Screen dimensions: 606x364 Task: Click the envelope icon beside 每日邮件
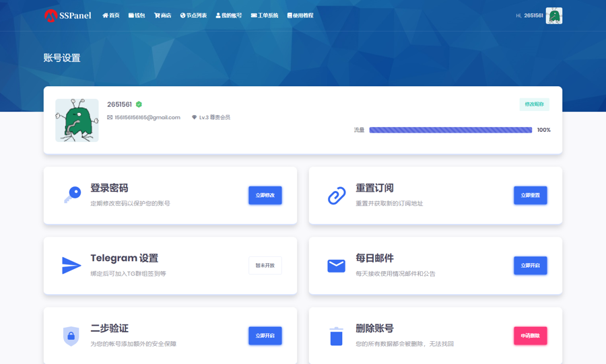click(x=337, y=266)
